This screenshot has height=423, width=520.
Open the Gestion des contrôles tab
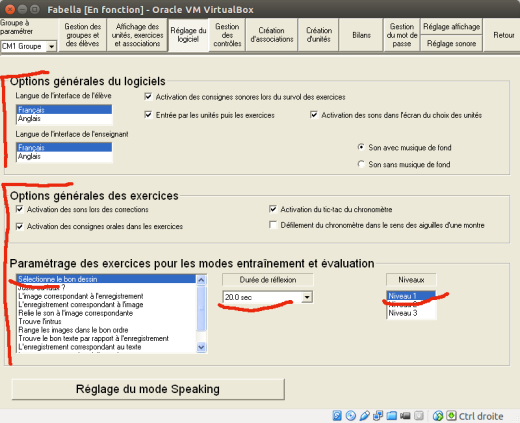point(227,35)
